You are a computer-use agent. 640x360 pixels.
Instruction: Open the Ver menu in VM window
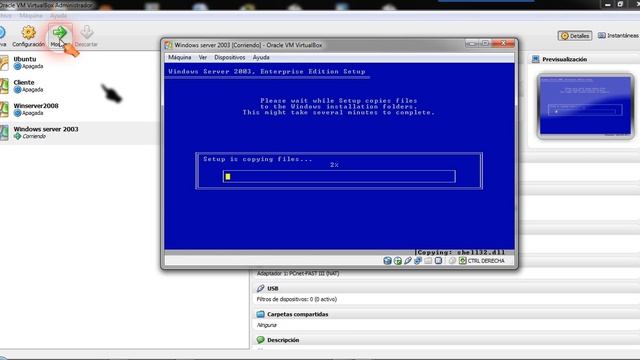pos(203,58)
